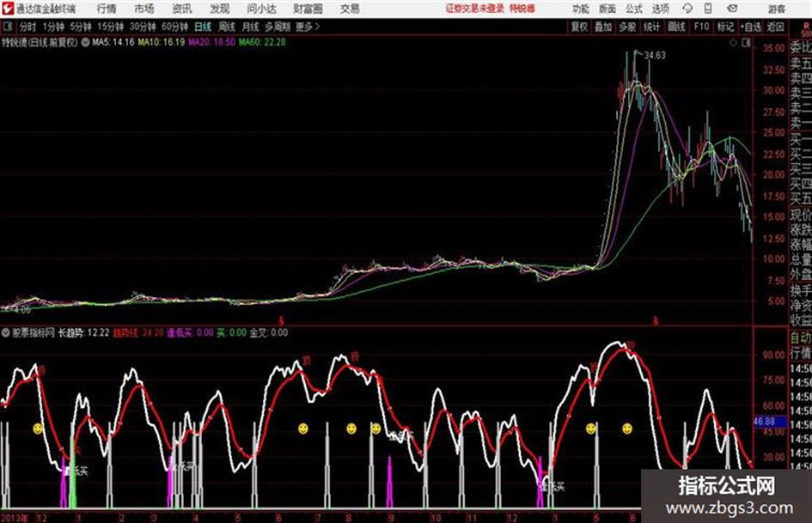The height and width of the screenshot is (523, 812).
Task: Click the MA10: 16.19 value label
Action: pyautogui.click(x=161, y=42)
